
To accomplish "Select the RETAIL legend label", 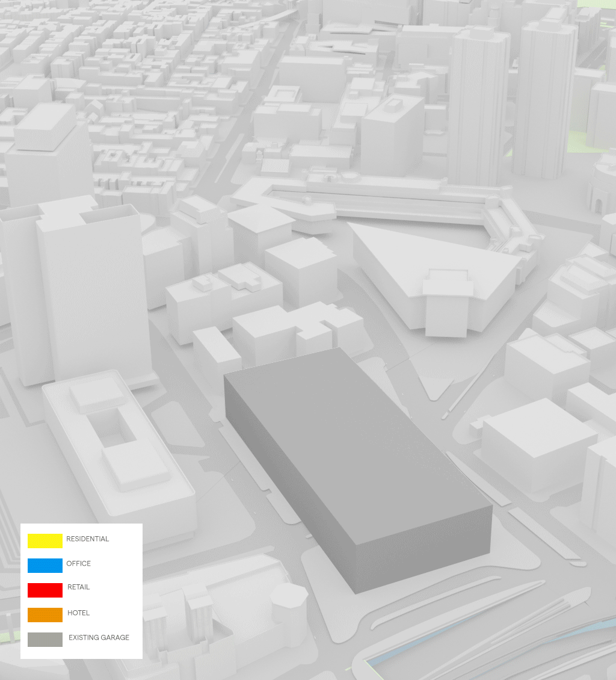I will coord(78,587).
